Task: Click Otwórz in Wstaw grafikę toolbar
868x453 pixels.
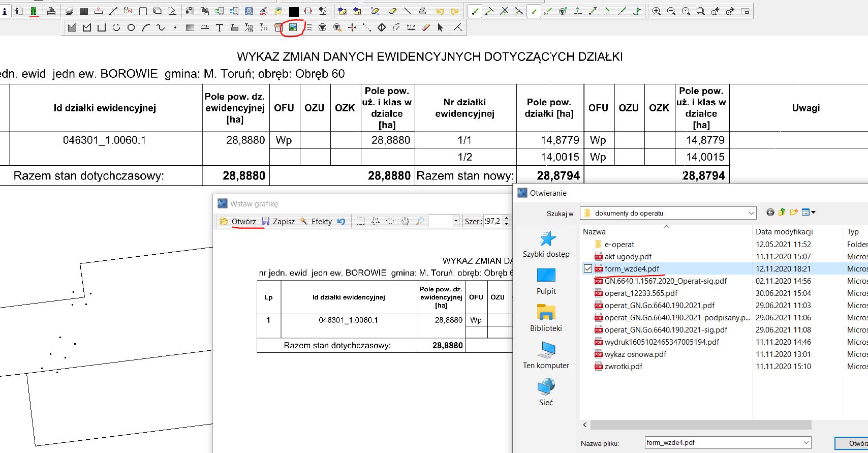Action: pyautogui.click(x=238, y=221)
